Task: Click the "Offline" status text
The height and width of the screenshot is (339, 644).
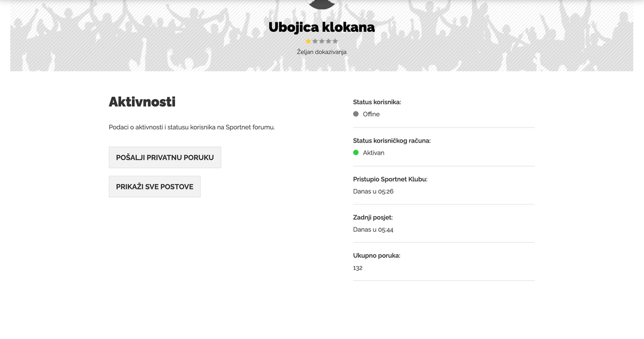Action: pos(371,114)
